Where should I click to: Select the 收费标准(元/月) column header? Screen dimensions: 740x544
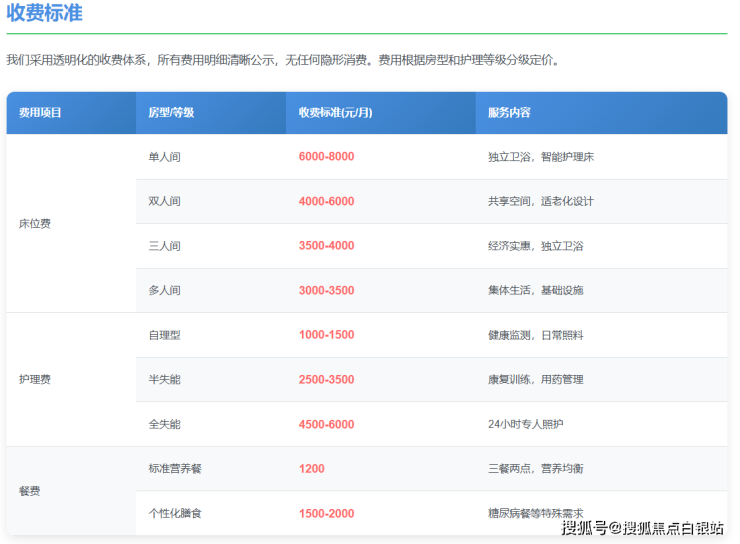pyautogui.click(x=335, y=113)
